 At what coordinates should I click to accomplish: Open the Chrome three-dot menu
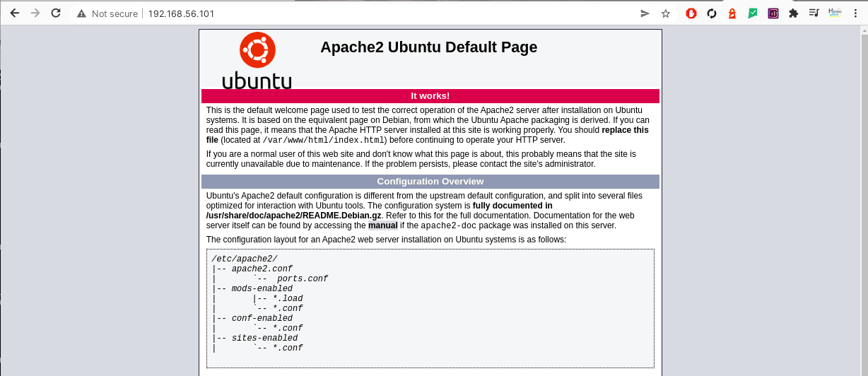coord(855,13)
